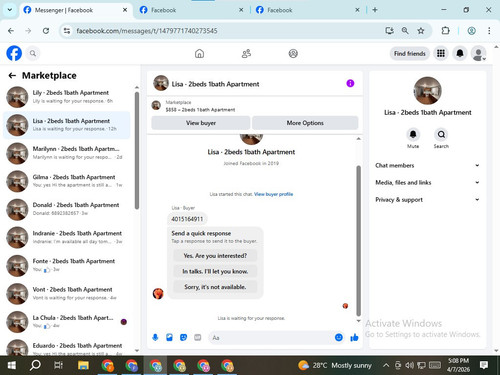Open the Windows Start menu

pyautogui.click(x=11, y=365)
